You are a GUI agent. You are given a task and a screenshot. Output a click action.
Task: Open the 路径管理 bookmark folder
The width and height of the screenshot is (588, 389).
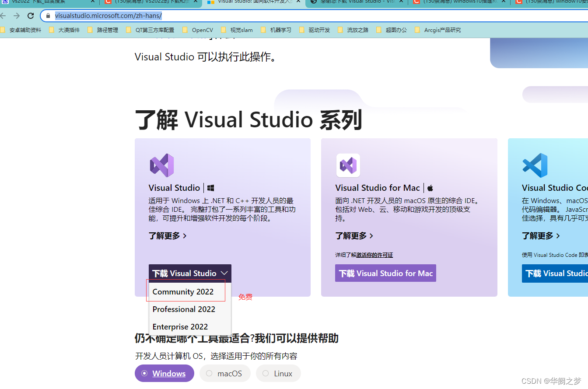click(103, 30)
